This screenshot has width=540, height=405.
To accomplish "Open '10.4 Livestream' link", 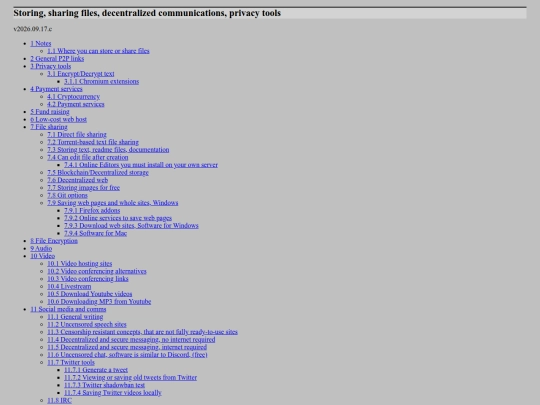I will point(69,286).
